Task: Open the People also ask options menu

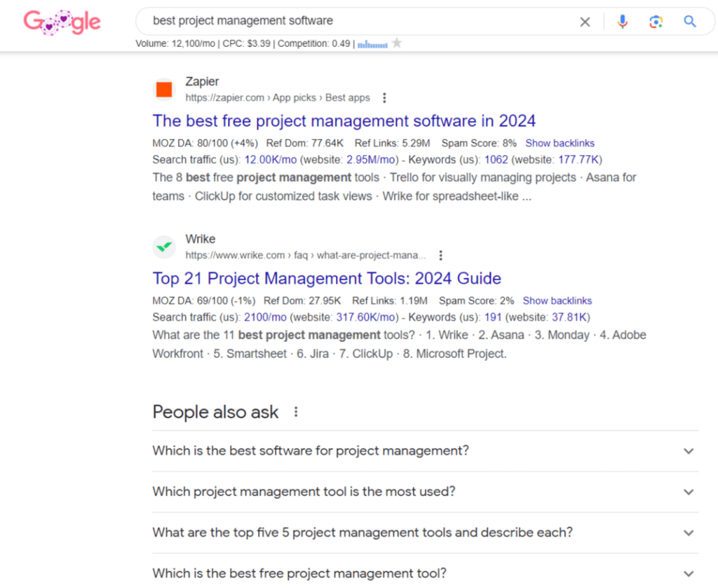Action: point(295,412)
